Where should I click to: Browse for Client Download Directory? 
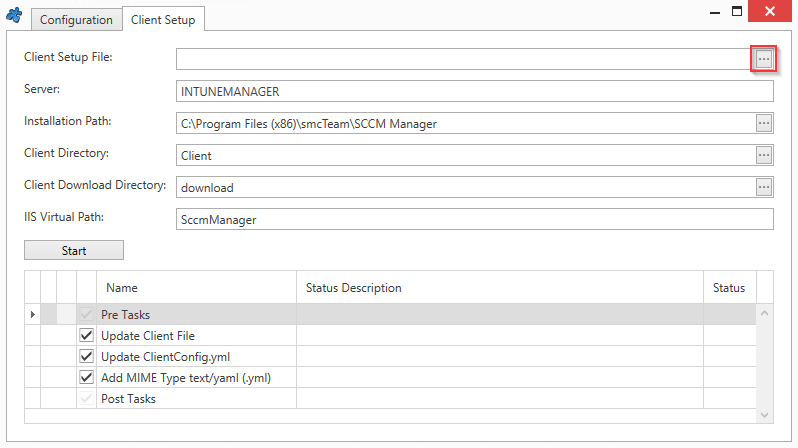(764, 187)
